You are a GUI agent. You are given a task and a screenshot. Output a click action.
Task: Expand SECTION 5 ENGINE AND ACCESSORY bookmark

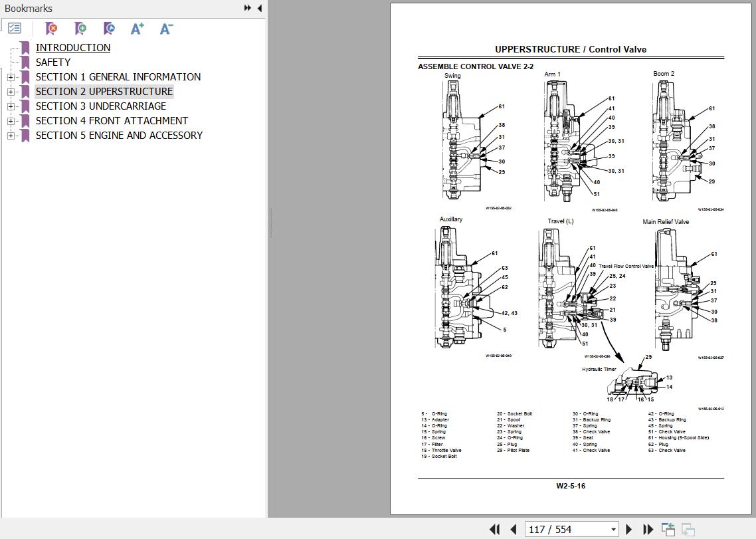tap(11, 136)
